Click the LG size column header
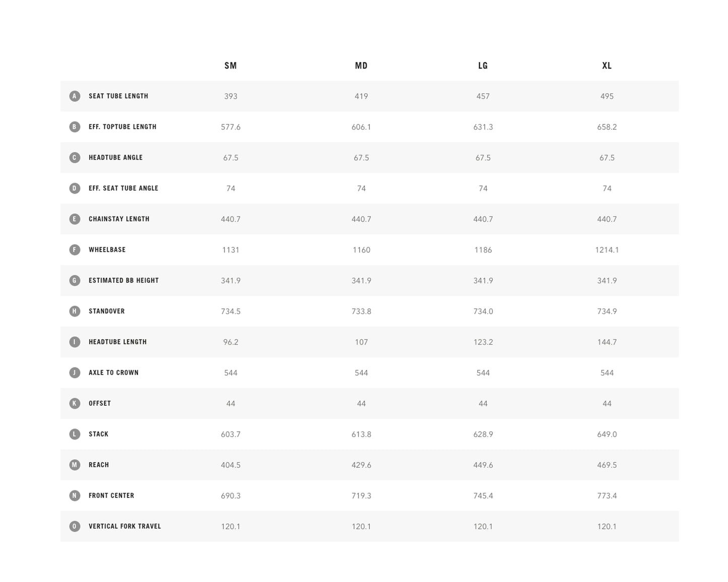728x582 pixels. click(x=483, y=65)
